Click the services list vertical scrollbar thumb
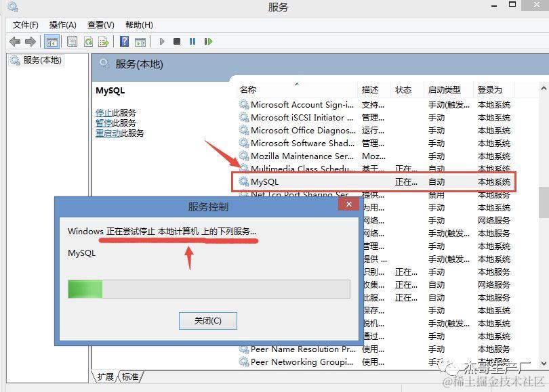This screenshot has height=392, width=549. coord(544,202)
